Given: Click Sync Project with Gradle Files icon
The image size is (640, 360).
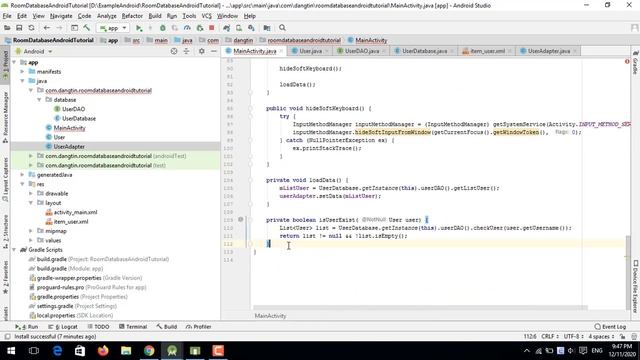Looking at the screenshot, I should coord(227,28).
